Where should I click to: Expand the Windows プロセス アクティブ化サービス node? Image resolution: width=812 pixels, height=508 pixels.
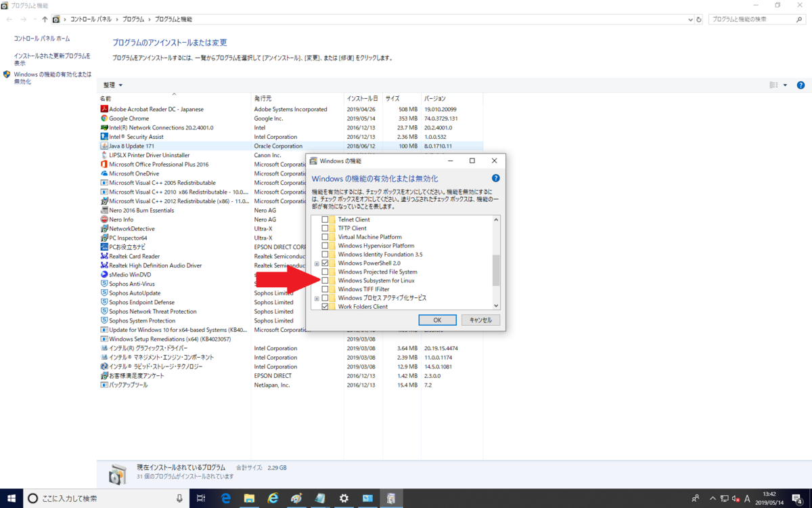(x=317, y=298)
